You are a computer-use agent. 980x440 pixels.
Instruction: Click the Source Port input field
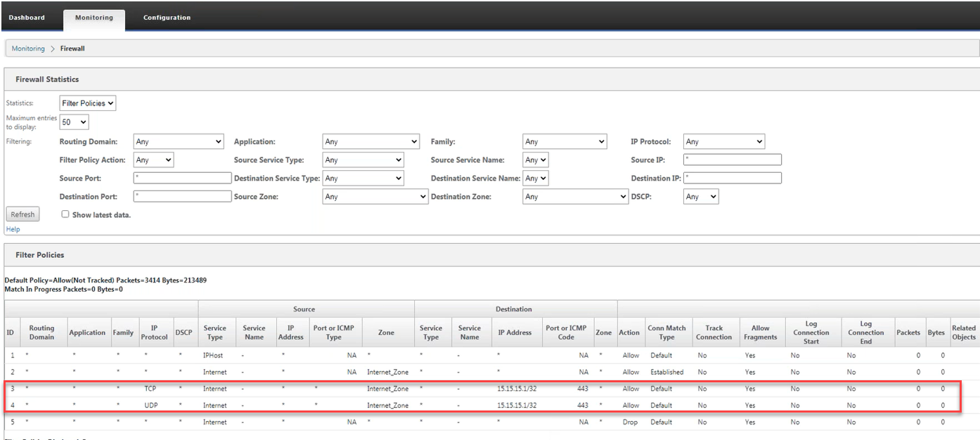coord(182,178)
